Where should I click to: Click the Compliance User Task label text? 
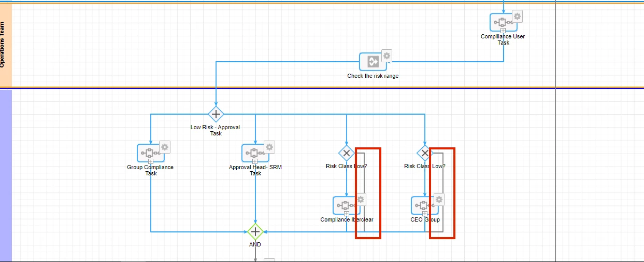tap(503, 39)
